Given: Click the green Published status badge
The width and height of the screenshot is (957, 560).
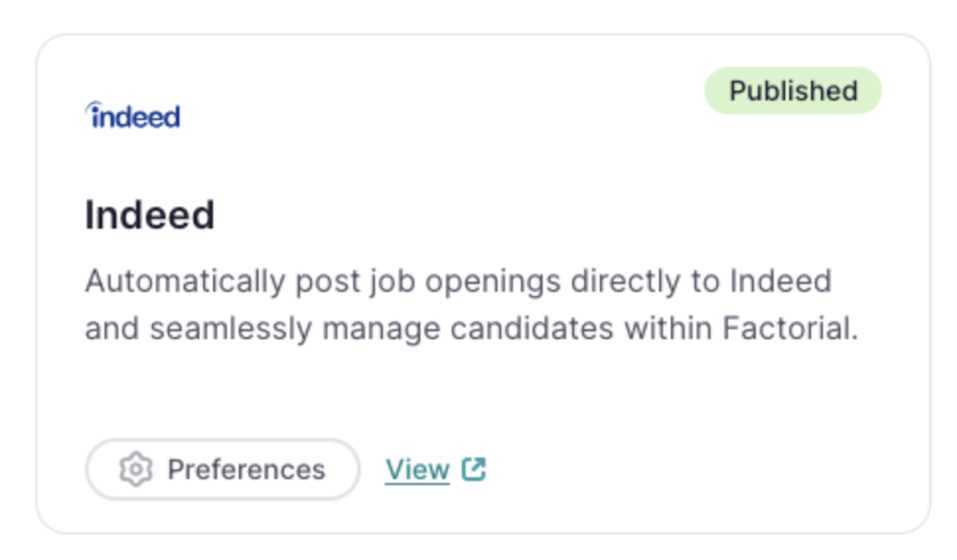Looking at the screenshot, I should point(793,91).
